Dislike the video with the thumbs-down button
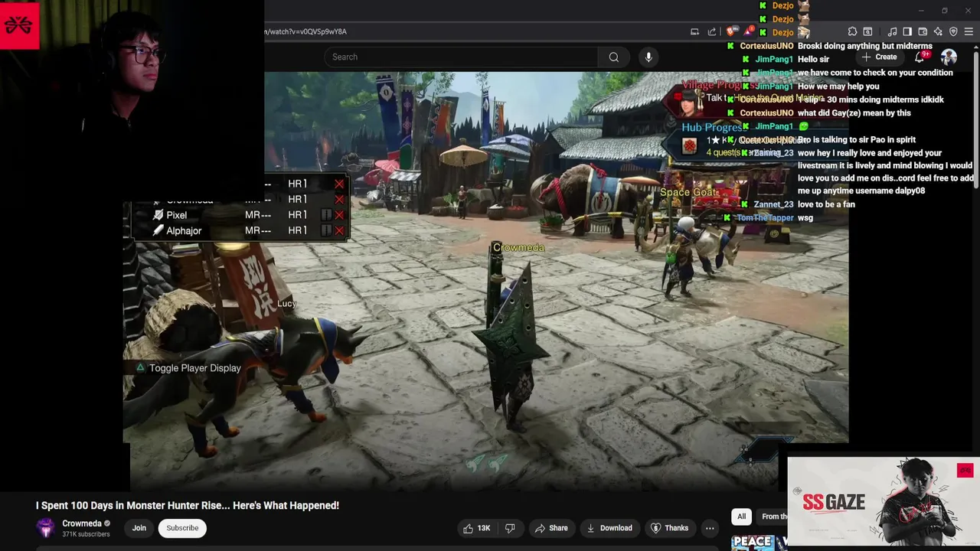This screenshot has width=980, height=551. (510, 528)
